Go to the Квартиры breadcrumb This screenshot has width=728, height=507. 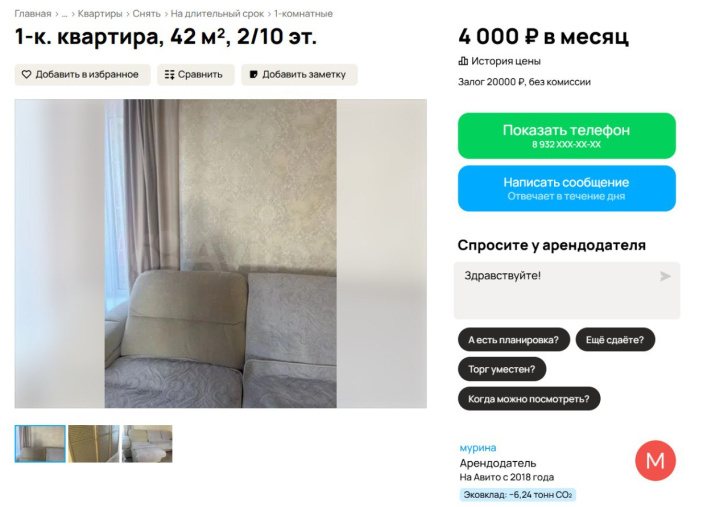[100, 13]
